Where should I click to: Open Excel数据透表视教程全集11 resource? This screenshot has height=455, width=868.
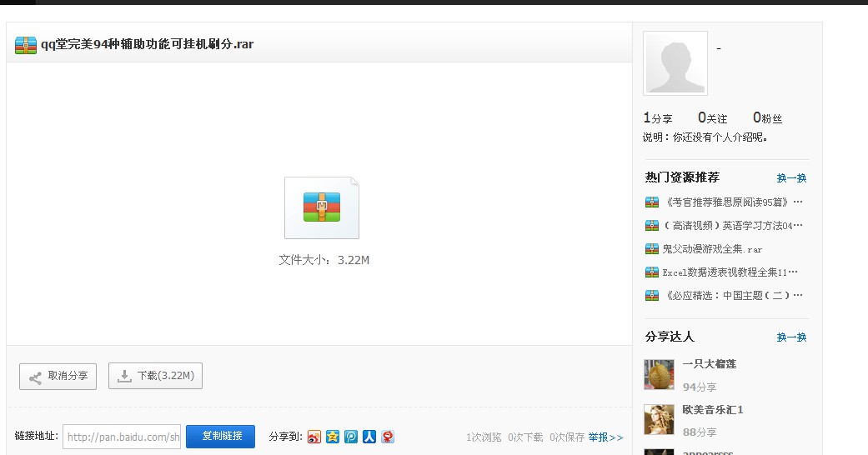(730, 272)
